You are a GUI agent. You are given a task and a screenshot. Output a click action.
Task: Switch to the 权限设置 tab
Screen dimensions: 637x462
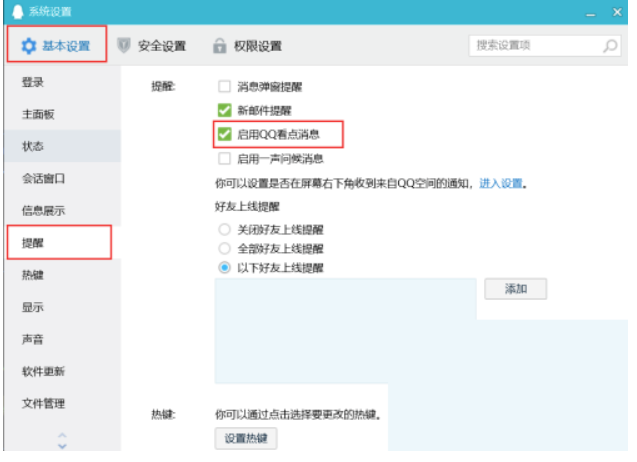247,46
